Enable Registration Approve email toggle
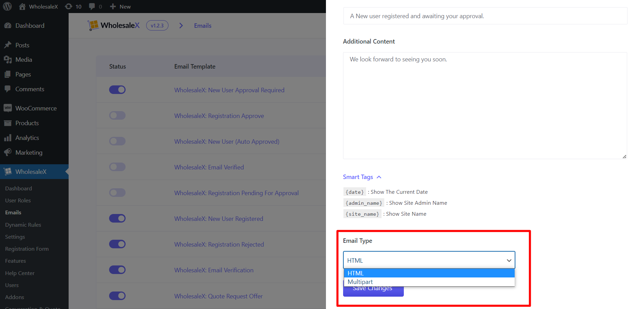The width and height of the screenshot is (644, 309). (x=117, y=116)
